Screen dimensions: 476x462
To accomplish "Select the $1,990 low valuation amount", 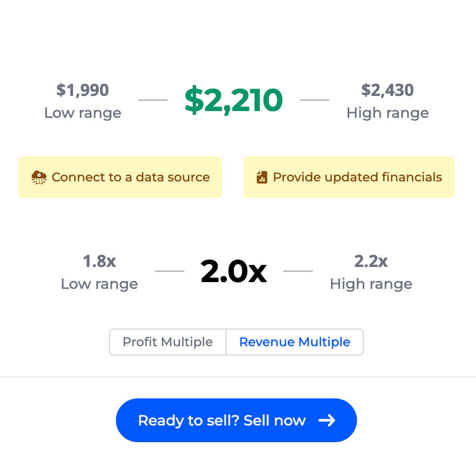I will coord(82,90).
